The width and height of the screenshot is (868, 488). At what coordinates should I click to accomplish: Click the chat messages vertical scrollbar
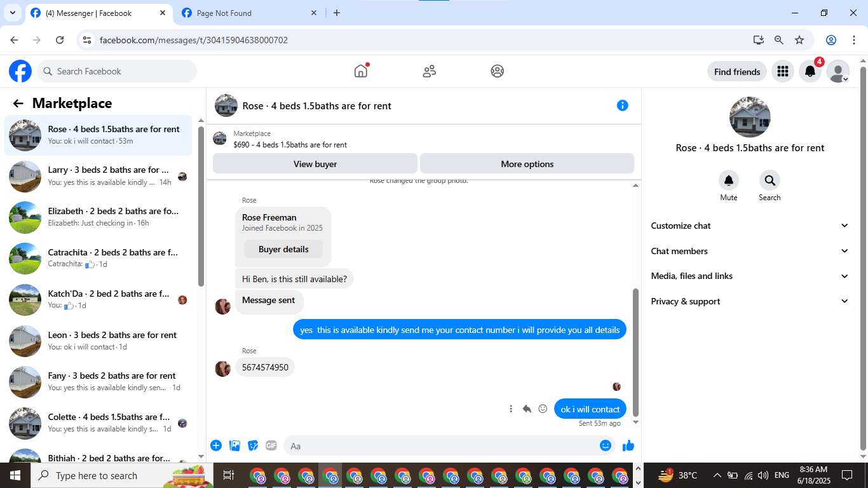(x=635, y=353)
